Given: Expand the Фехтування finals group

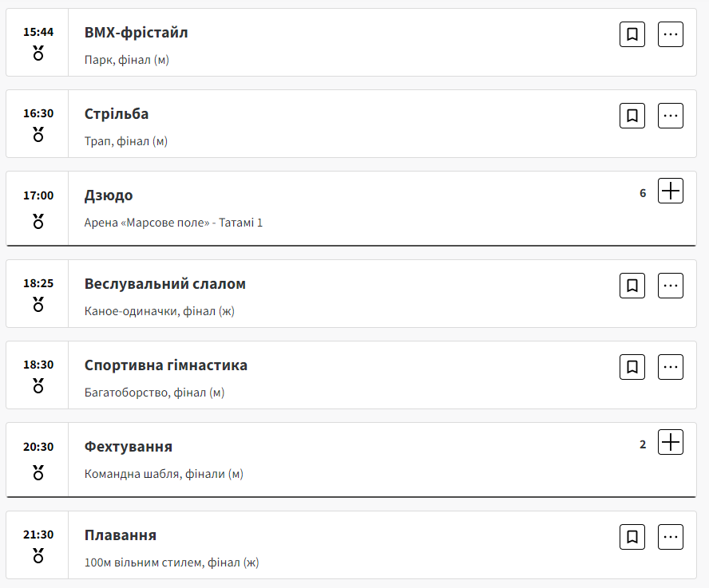Looking at the screenshot, I should (x=671, y=442).
